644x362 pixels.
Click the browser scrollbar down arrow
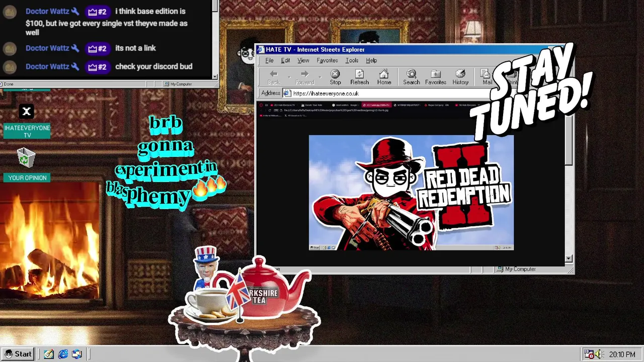569,259
